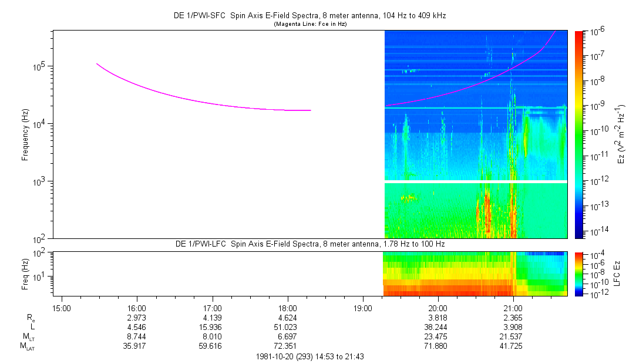Click the white gap band near 1 kHz
The height and width of the screenshot is (364, 636).
point(476,182)
